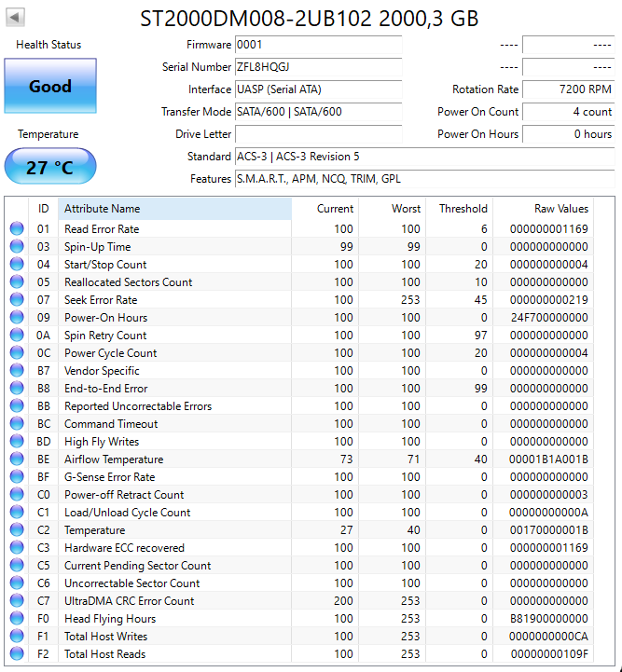Click the Worst column header
This screenshot has width=622, height=672.
click(393, 209)
